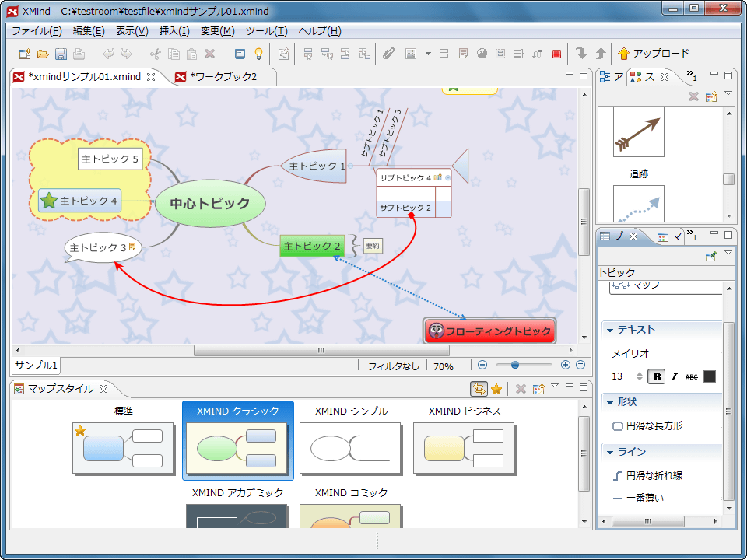
Task: Click the 70% zoom percentage
Action: [x=444, y=366]
